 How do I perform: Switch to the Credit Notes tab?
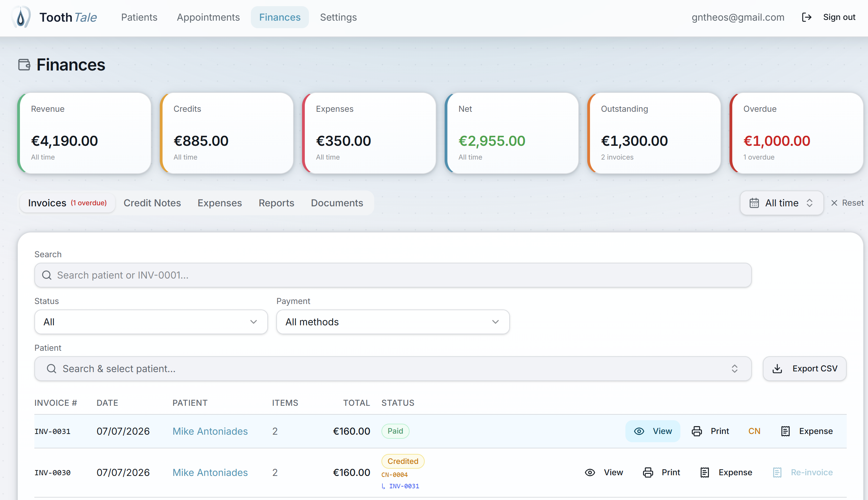tap(152, 203)
